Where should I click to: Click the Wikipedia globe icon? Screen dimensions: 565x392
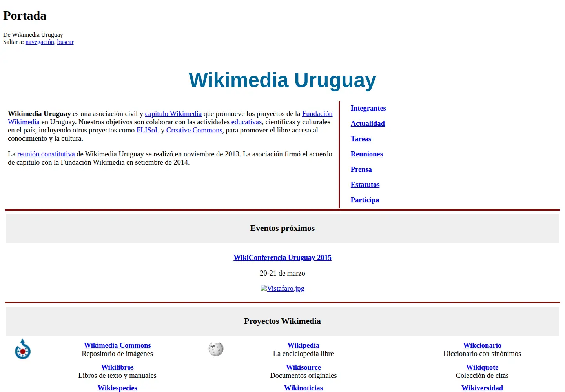click(x=216, y=349)
